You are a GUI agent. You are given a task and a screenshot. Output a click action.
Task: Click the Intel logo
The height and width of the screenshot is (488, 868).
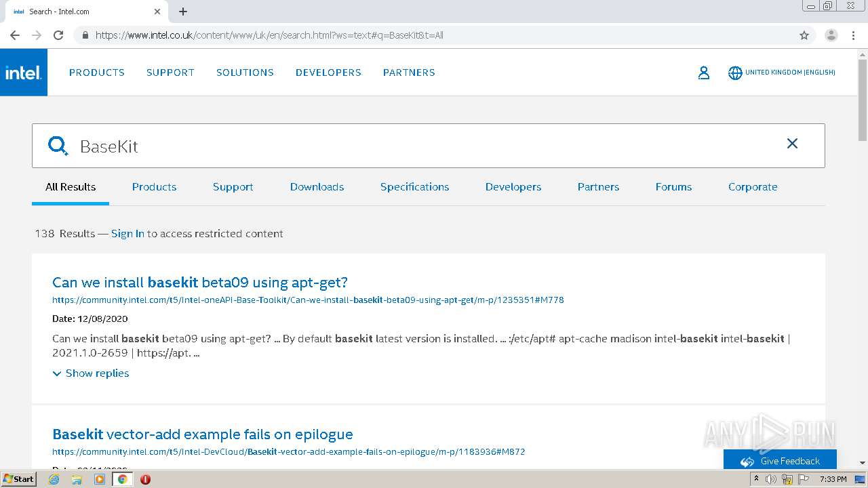[24, 73]
